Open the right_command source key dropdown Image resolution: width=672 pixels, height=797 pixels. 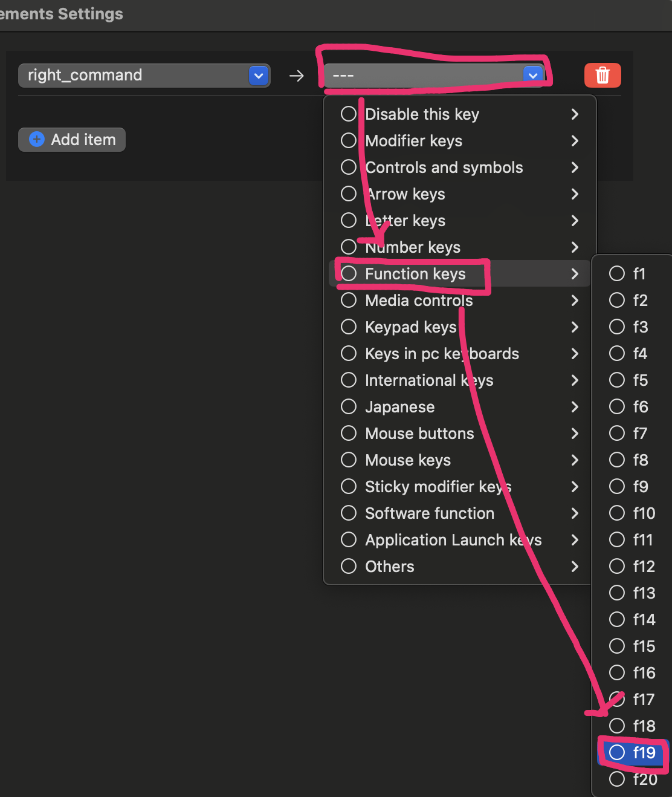click(144, 75)
